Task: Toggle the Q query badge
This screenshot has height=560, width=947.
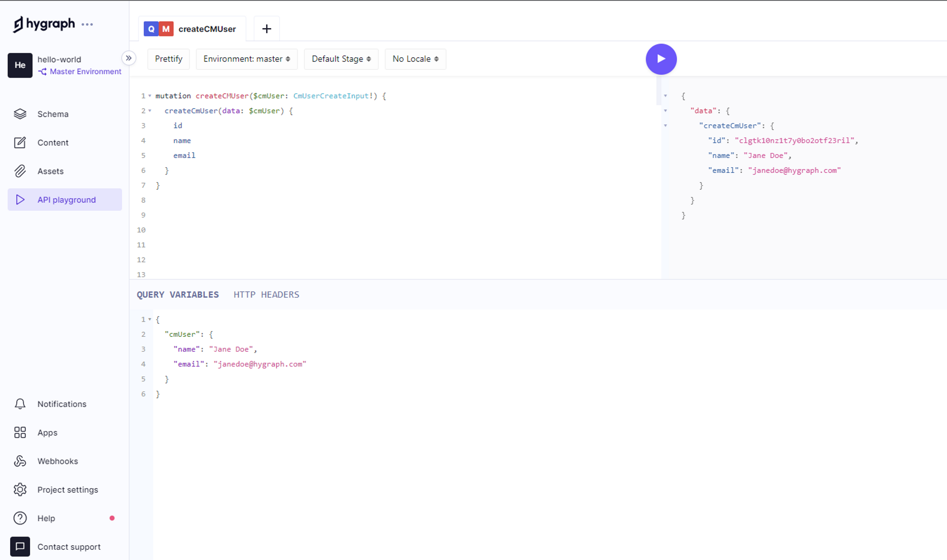Action: click(x=151, y=29)
